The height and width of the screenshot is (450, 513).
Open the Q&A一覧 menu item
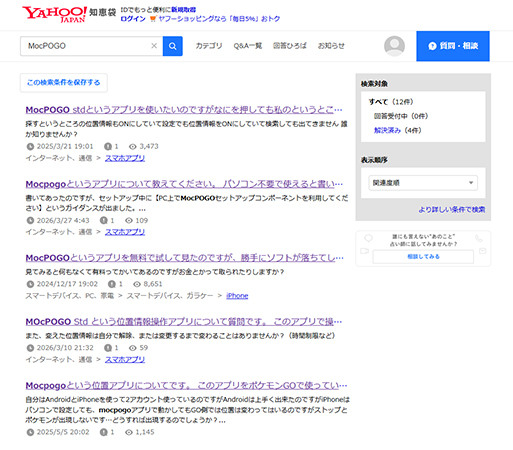point(248,46)
